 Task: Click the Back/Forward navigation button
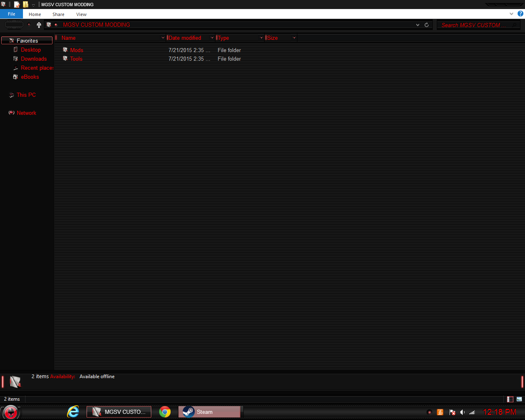14,25
